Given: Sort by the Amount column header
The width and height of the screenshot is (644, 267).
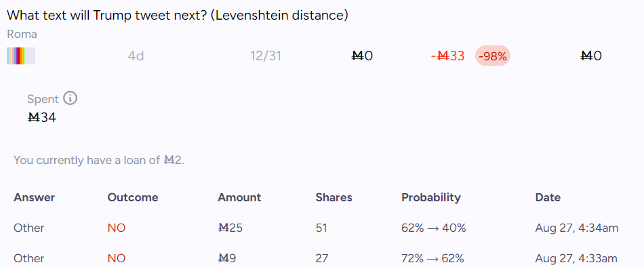Looking at the screenshot, I should point(239,198).
